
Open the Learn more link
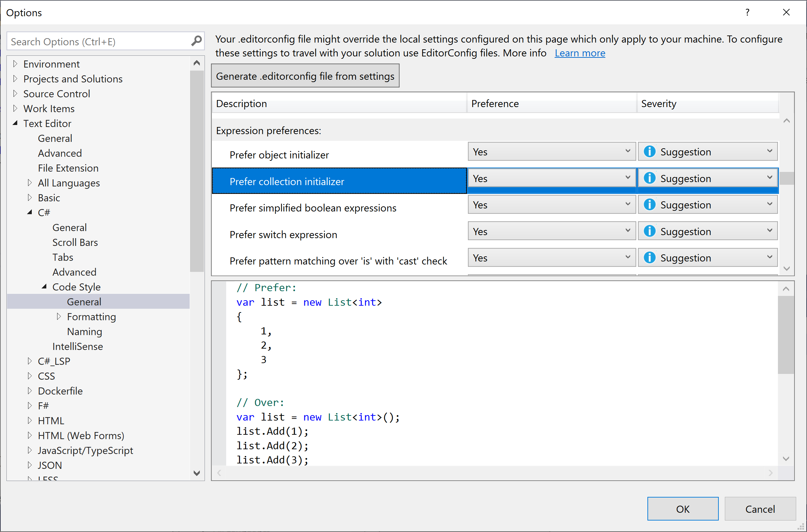[x=579, y=53]
